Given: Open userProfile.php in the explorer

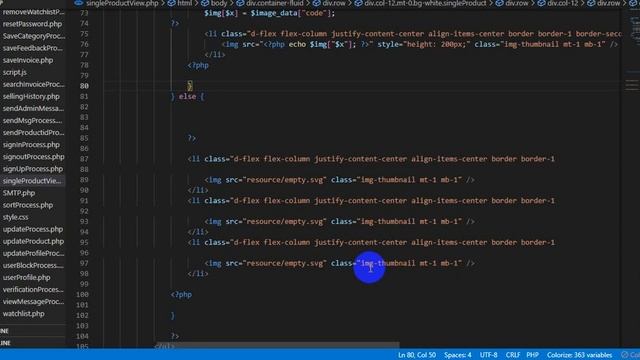Looking at the screenshot, I should [27, 278].
